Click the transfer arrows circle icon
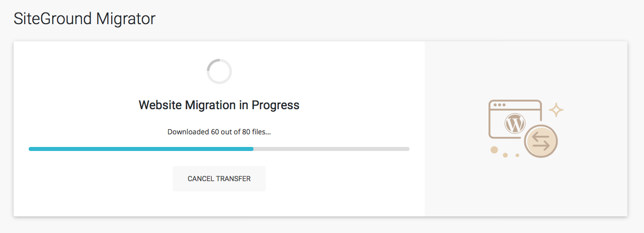Image resolution: width=644 pixels, height=233 pixels. coord(541,141)
